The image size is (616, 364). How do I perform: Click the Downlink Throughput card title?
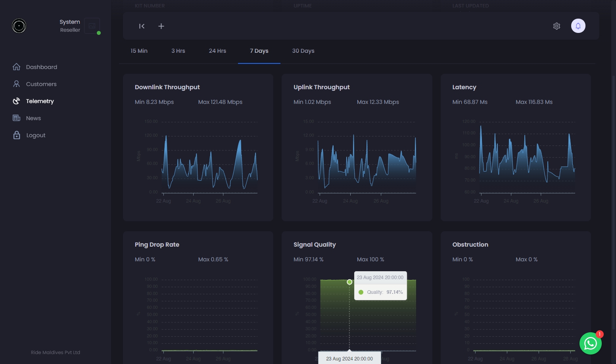coord(167,87)
